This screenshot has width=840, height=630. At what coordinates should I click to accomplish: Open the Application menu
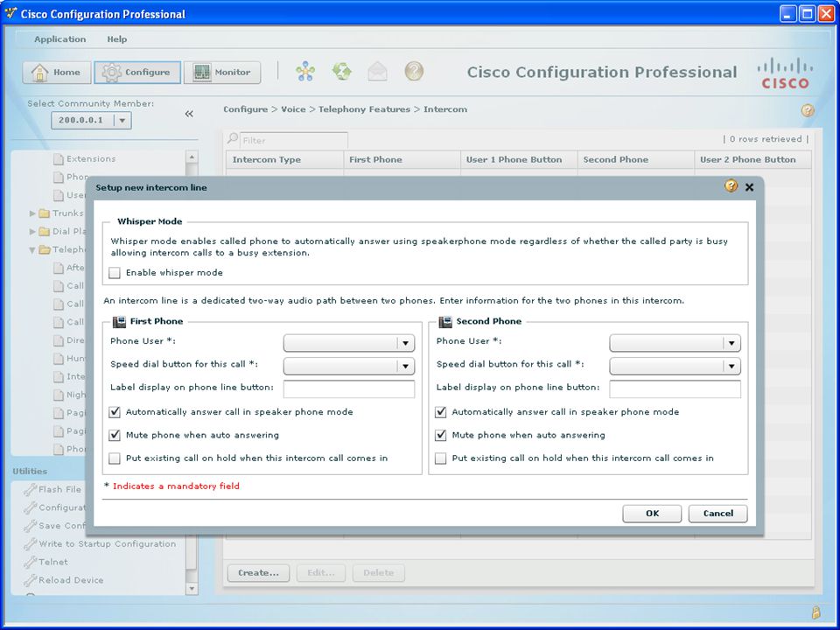60,39
